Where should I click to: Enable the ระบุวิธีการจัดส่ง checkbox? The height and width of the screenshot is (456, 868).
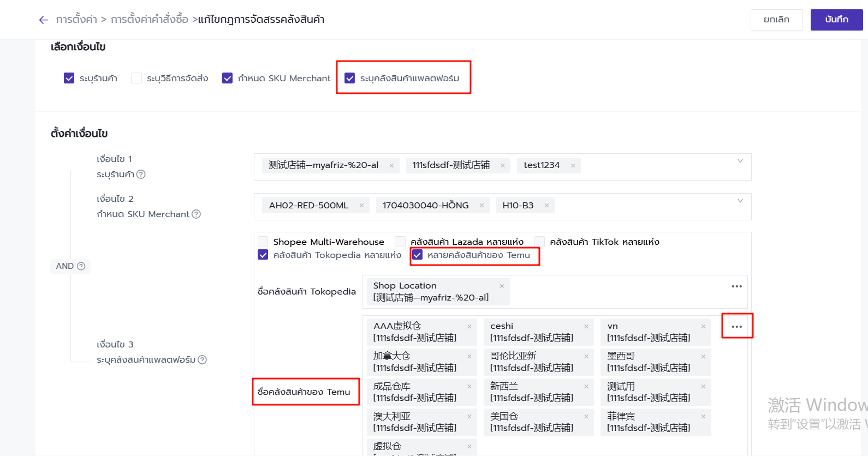[136, 79]
